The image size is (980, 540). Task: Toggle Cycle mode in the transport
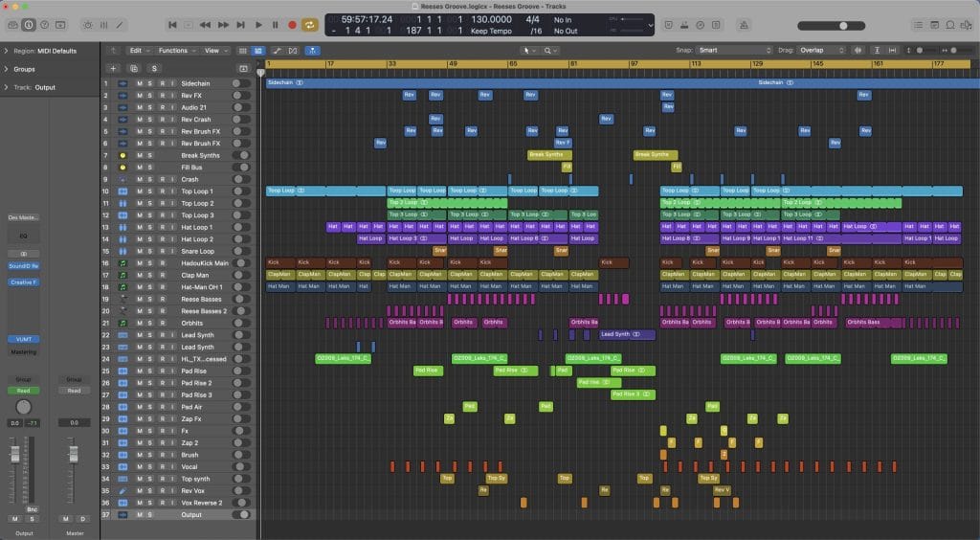310,25
